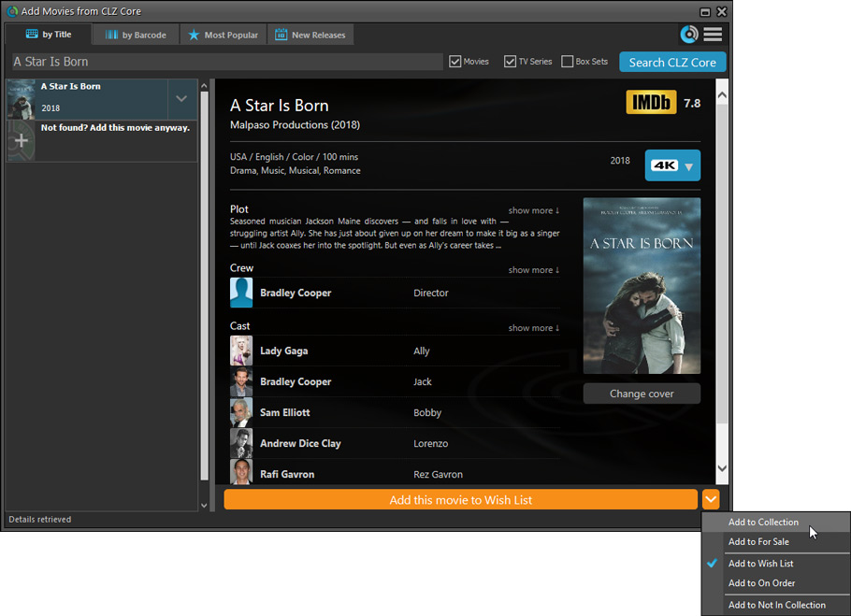
Task: Show more of the Crew section
Action: (533, 270)
